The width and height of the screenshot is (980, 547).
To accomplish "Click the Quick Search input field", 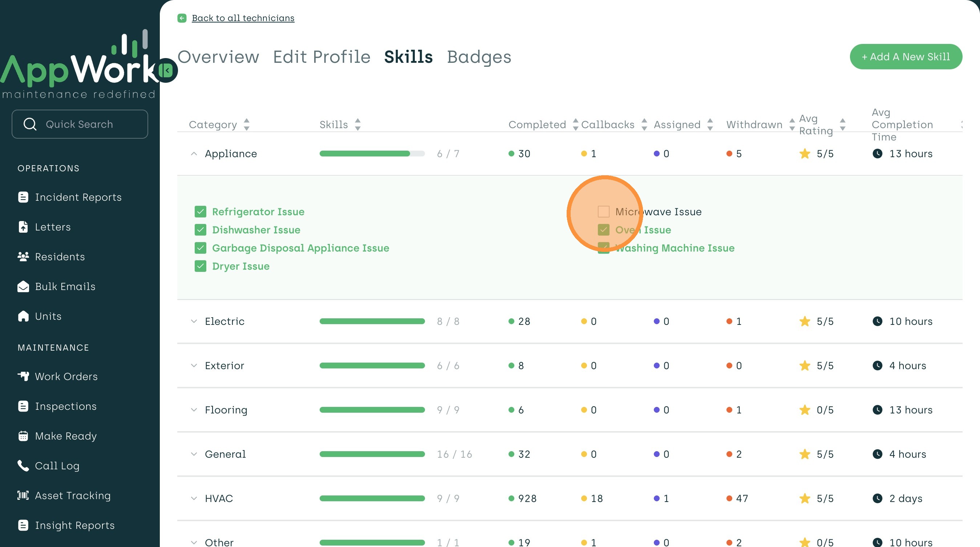I will pos(80,124).
